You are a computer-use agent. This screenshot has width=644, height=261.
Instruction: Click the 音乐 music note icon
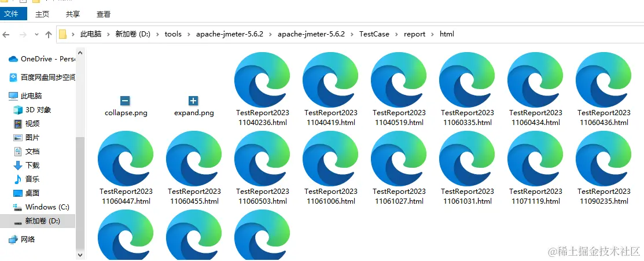(18, 179)
